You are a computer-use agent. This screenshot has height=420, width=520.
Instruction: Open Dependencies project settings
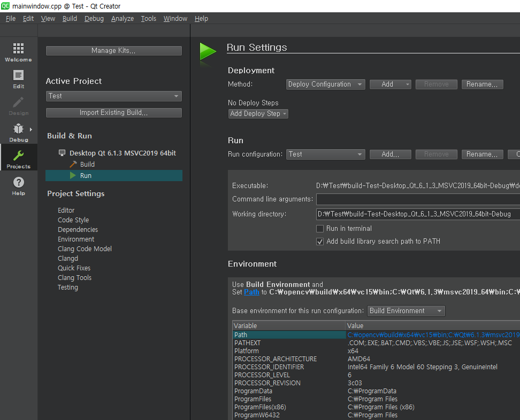78,230
